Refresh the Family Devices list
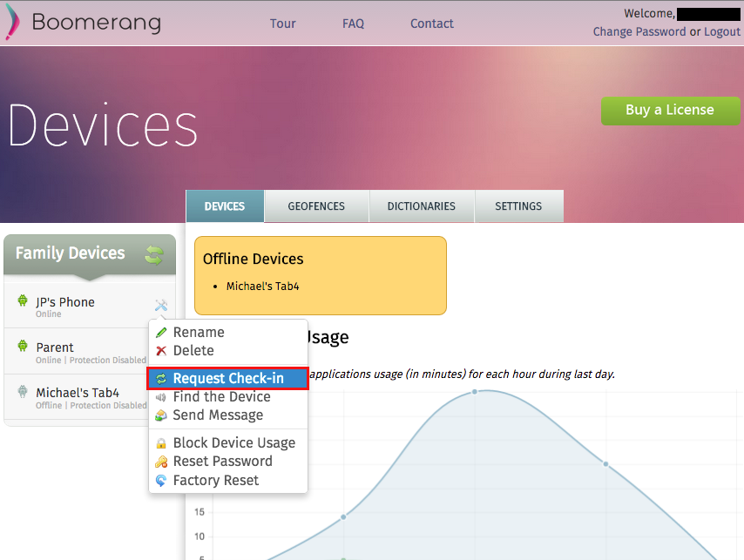The height and width of the screenshot is (560, 744). [x=153, y=254]
